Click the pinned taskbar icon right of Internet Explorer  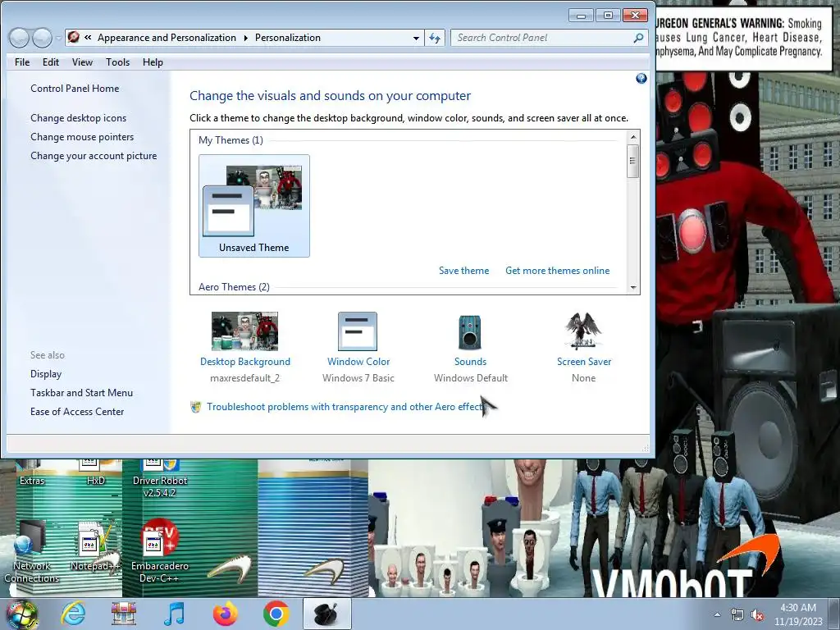(124, 614)
